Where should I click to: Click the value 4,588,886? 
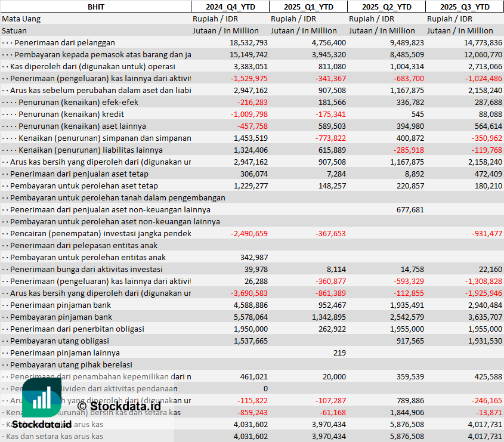point(251,305)
